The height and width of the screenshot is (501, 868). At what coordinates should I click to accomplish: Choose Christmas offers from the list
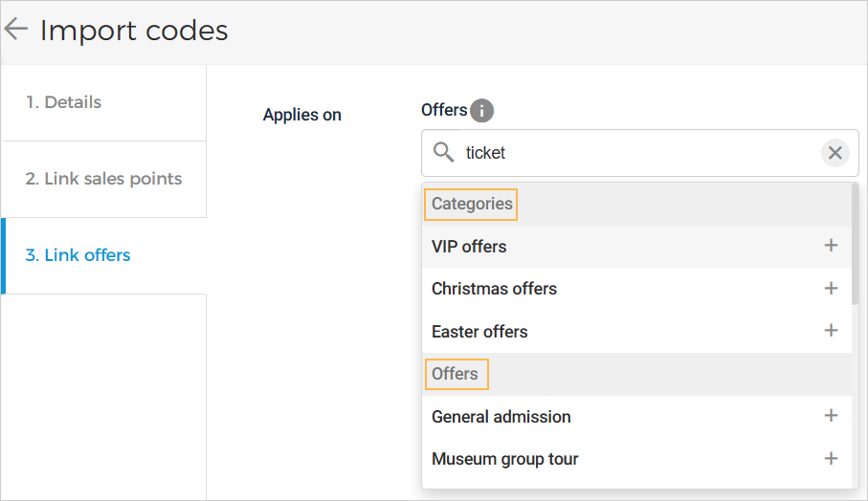(494, 289)
